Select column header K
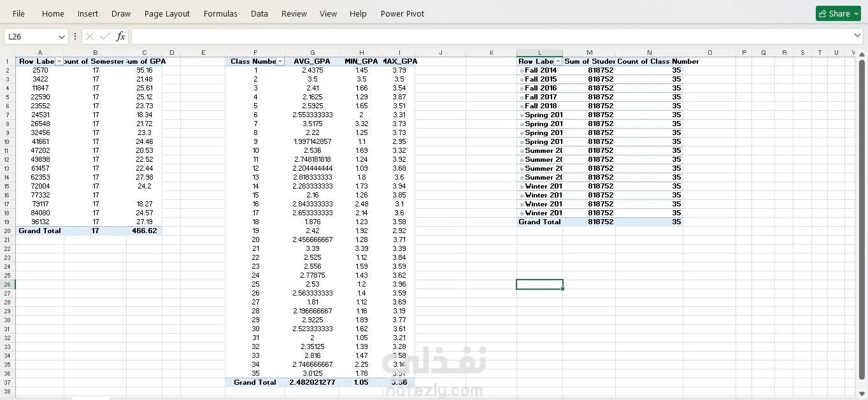This screenshot has height=400, width=868. [491, 53]
